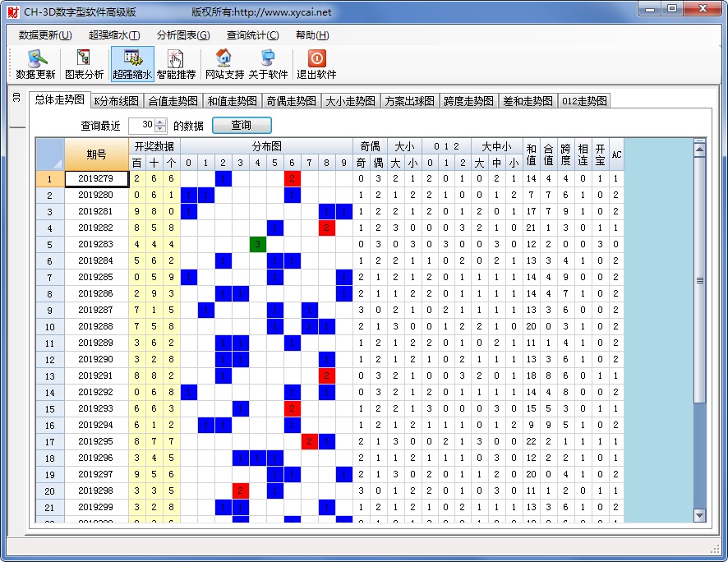728x562 pixels.
Task: Open the 分析图表(G) menu
Action: point(183,35)
